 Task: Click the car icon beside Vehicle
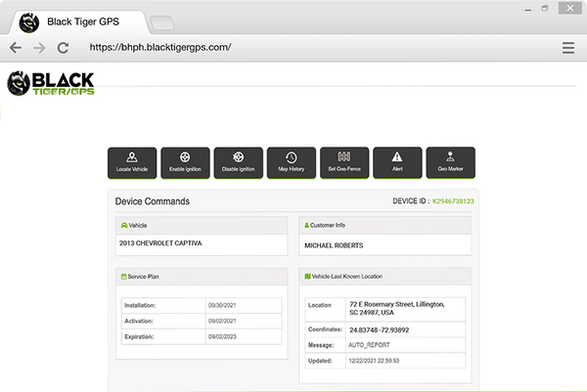(x=124, y=226)
